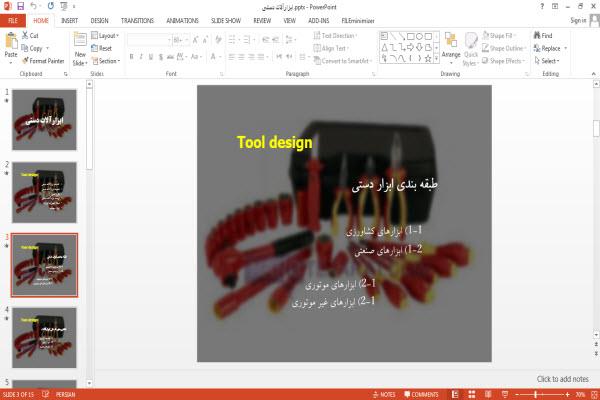This screenshot has height=400, width=600.
Task: Click PERSIAN language indicator
Action: click(x=65, y=394)
